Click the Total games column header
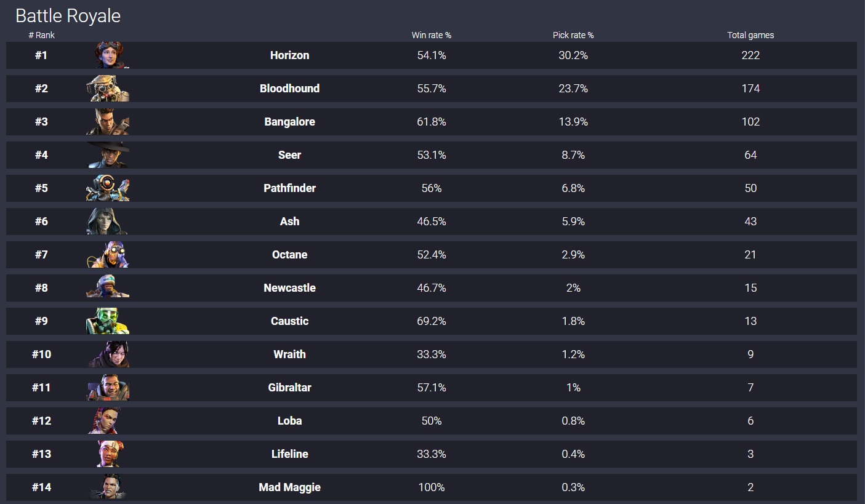 tap(750, 35)
